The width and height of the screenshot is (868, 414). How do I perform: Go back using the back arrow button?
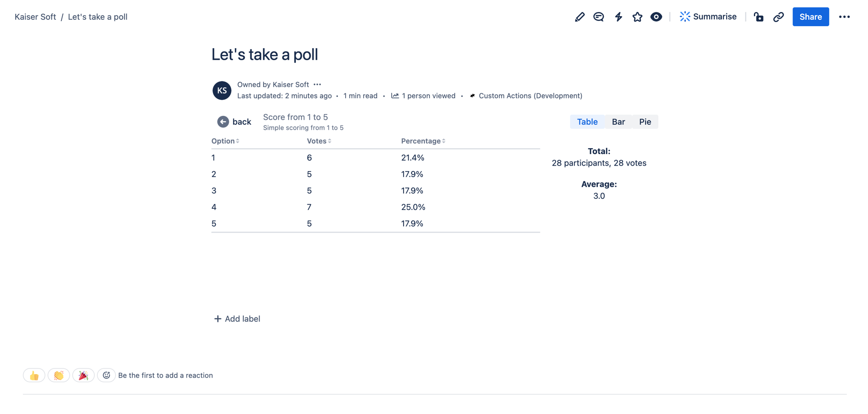[234, 122]
